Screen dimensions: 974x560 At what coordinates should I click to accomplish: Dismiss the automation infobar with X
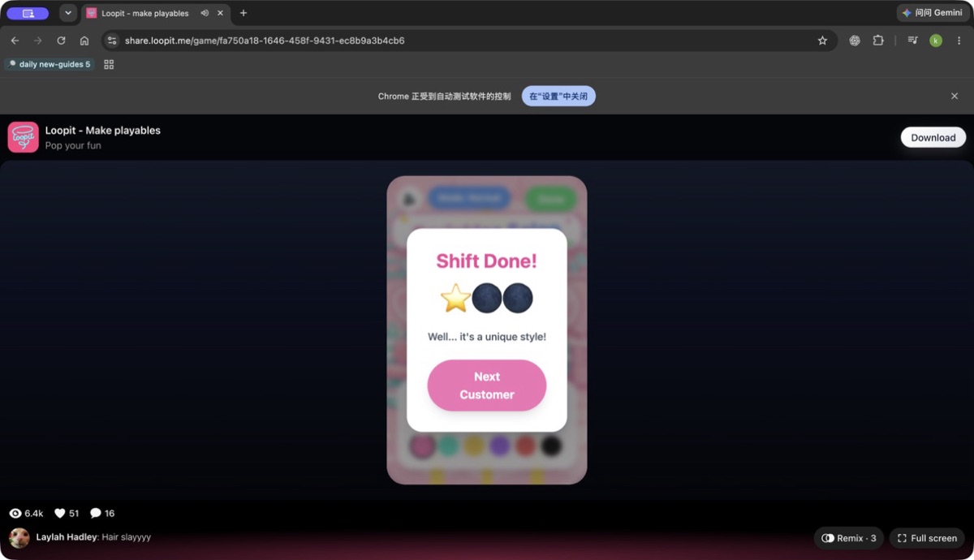955,96
